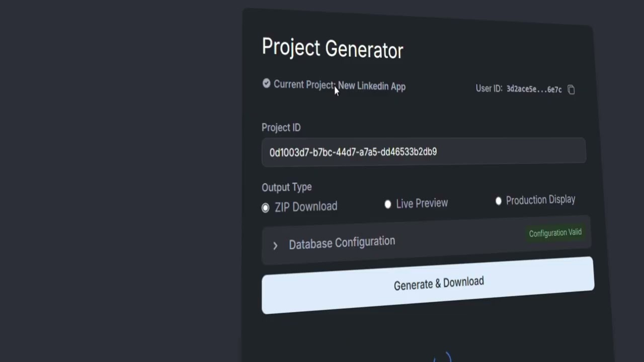Image resolution: width=644 pixels, height=362 pixels.
Task: Click the Project Generator heading
Action: [333, 49]
